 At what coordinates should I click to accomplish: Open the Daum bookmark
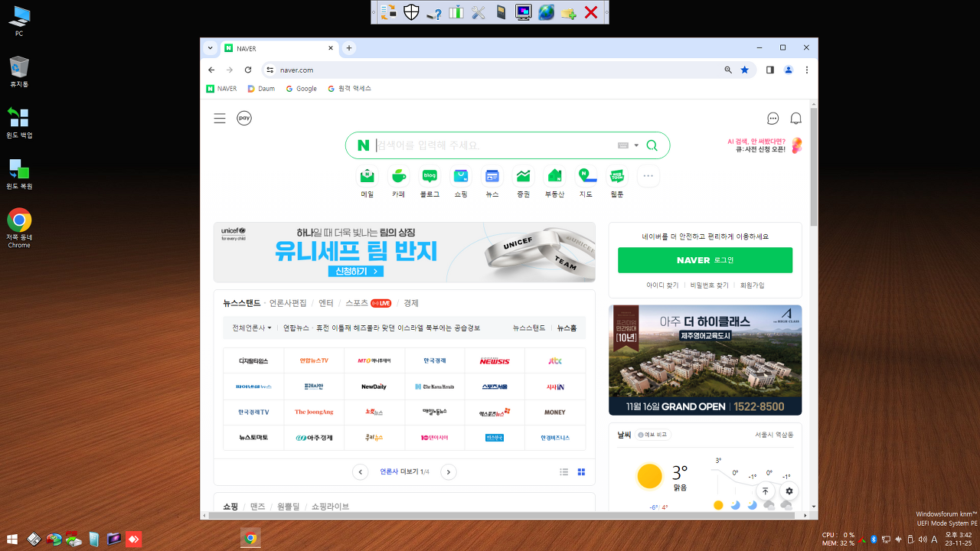pos(261,89)
